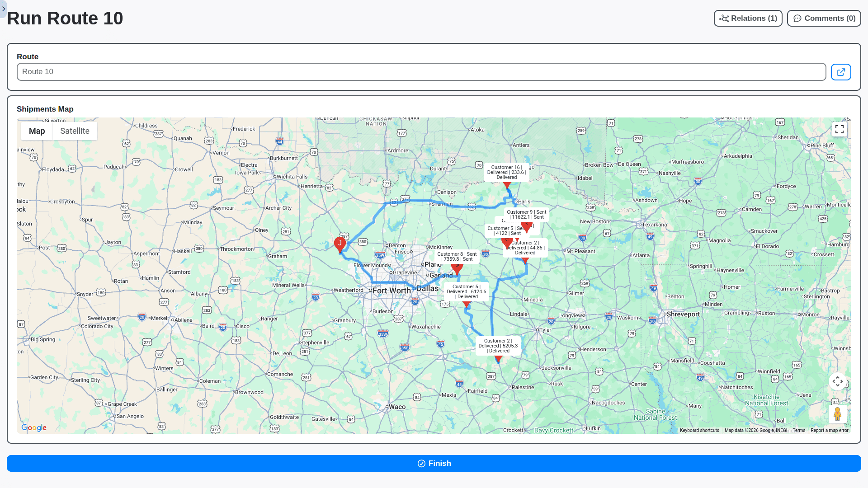Screen dimensions: 868x488
Task: Switch back to Map view
Action: (x=37, y=131)
